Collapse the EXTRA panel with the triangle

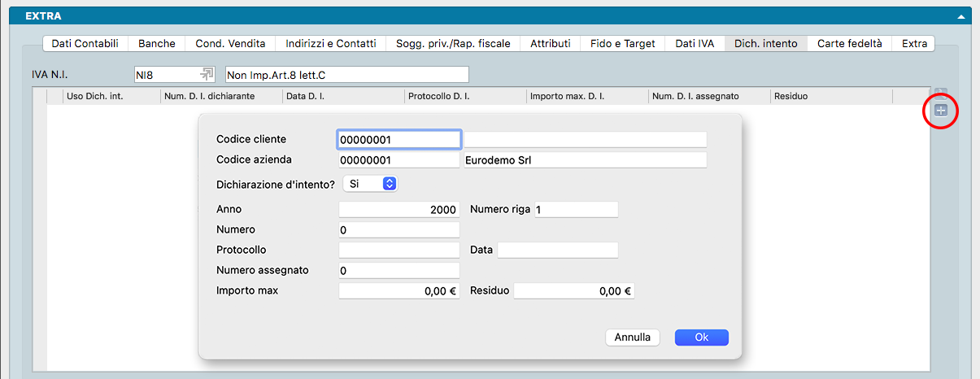coord(961,16)
